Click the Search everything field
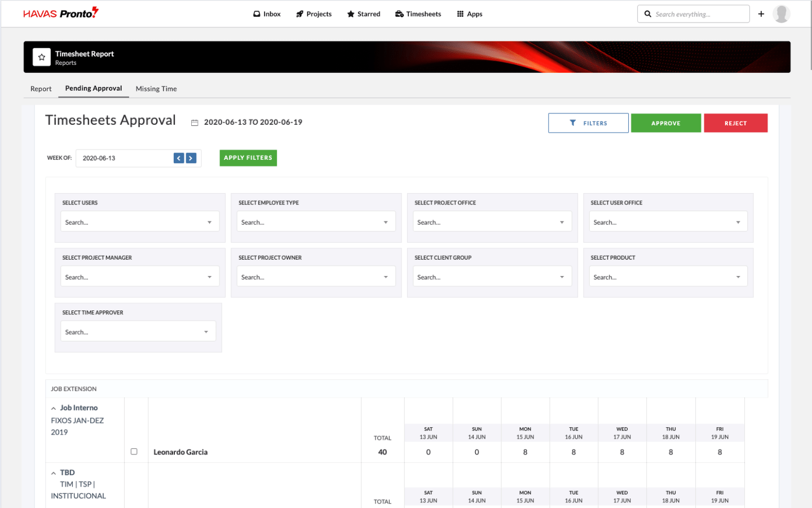The image size is (812, 508). [693, 14]
